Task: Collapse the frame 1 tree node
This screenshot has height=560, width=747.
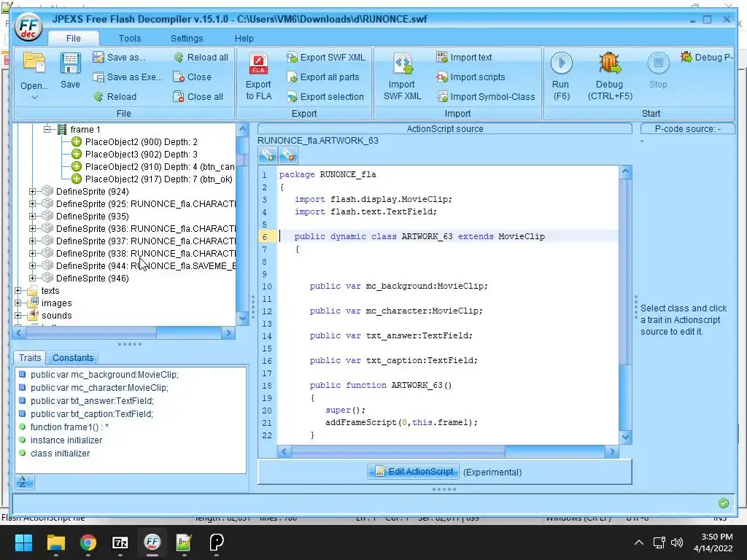Action: tap(47, 129)
